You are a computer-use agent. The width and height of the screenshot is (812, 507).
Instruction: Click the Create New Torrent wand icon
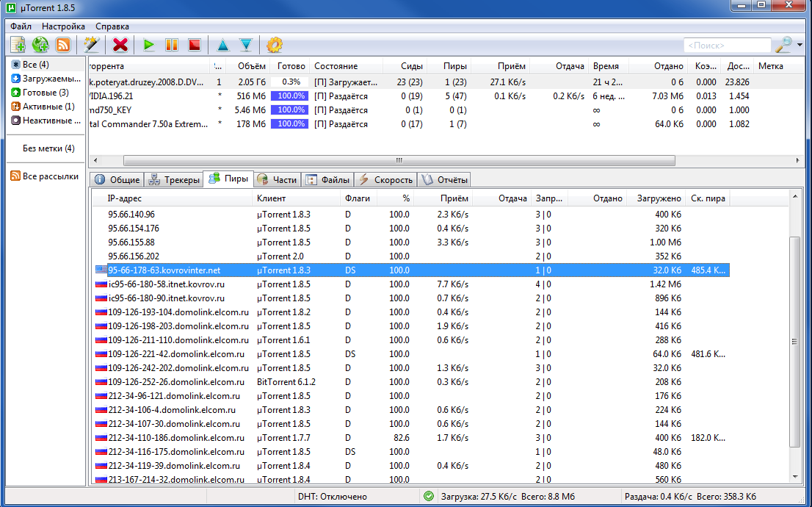click(92, 45)
